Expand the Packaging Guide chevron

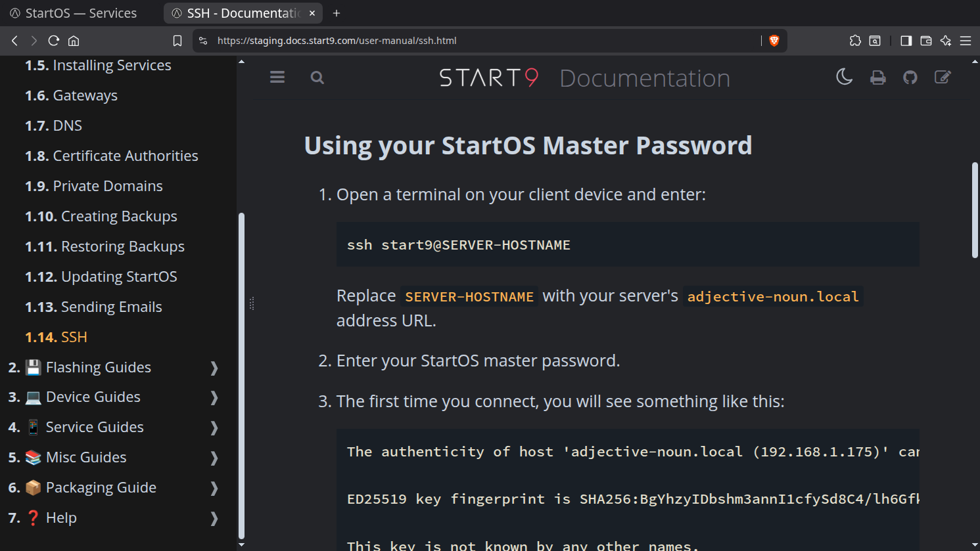tap(214, 488)
